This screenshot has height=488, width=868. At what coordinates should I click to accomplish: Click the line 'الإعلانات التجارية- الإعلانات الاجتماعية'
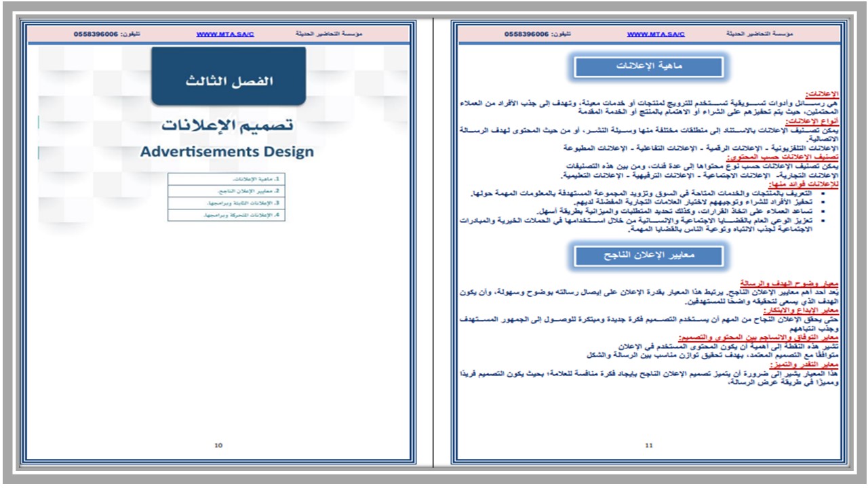[x=701, y=175]
